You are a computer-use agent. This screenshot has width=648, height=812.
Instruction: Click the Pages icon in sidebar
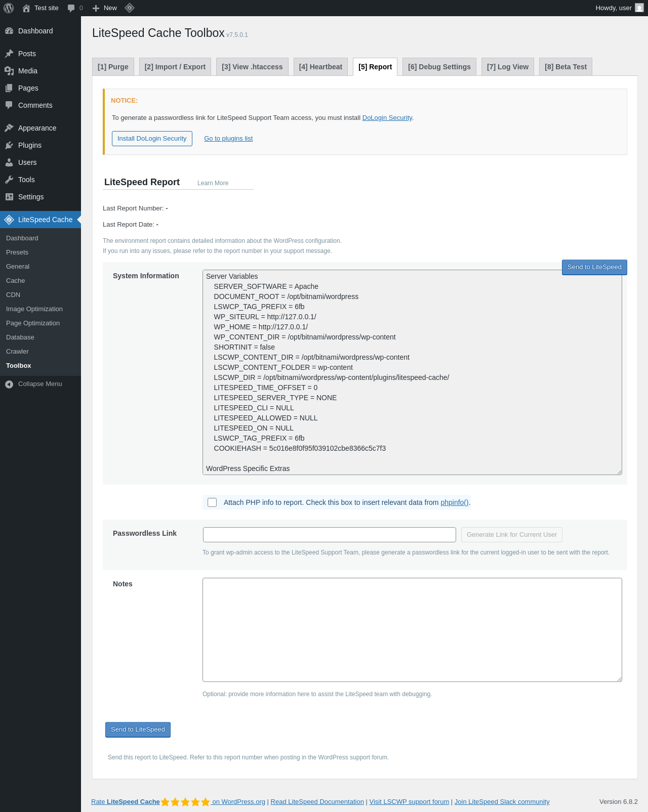click(9, 88)
